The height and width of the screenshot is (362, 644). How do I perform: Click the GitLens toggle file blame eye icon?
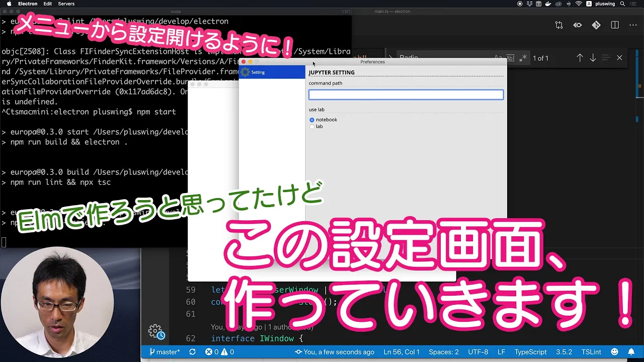[578, 25]
